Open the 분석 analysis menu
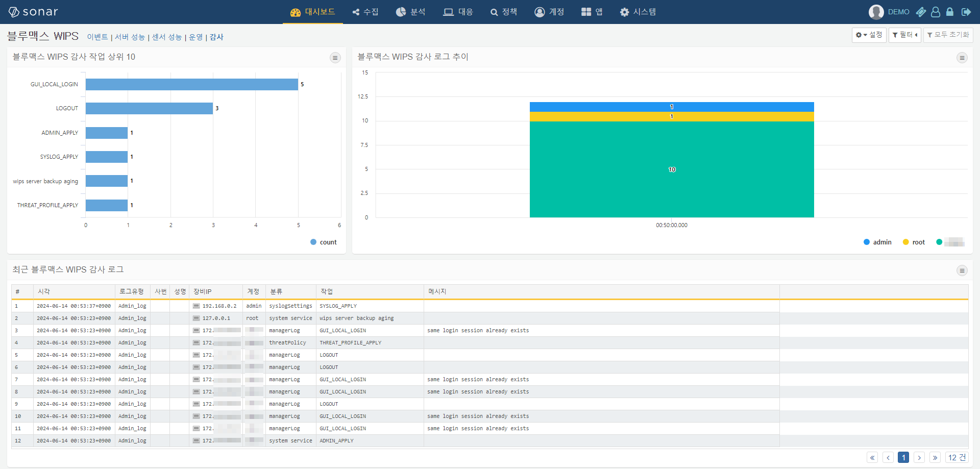980x469 pixels. [x=410, y=12]
